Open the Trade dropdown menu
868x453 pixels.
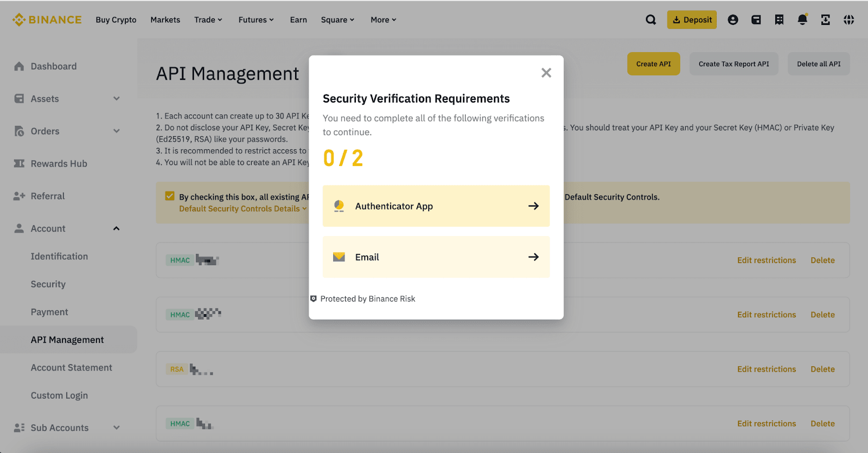208,20
